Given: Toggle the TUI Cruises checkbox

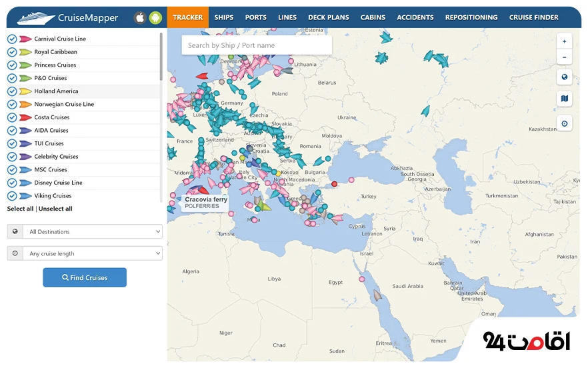Looking at the screenshot, I should pos(12,143).
